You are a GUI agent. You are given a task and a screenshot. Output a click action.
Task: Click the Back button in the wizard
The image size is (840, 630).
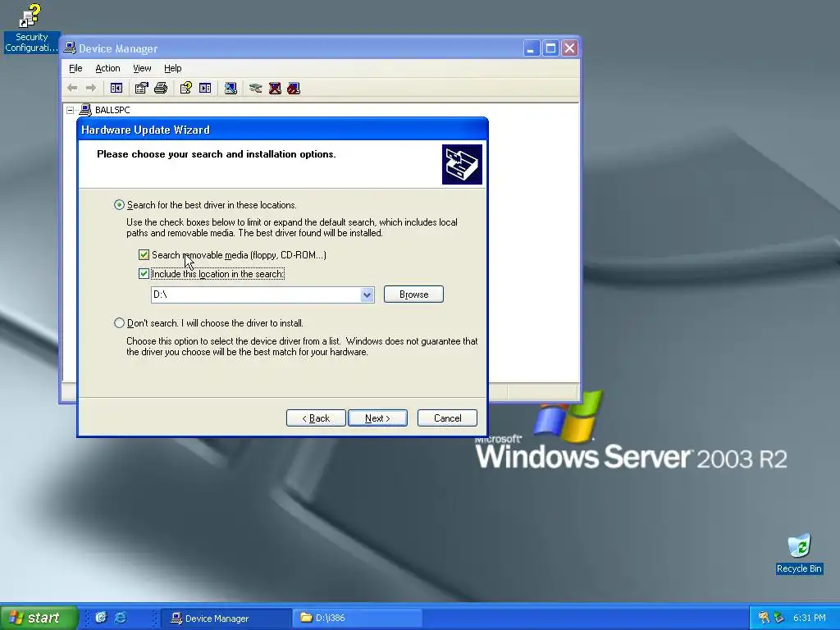[316, 418]
